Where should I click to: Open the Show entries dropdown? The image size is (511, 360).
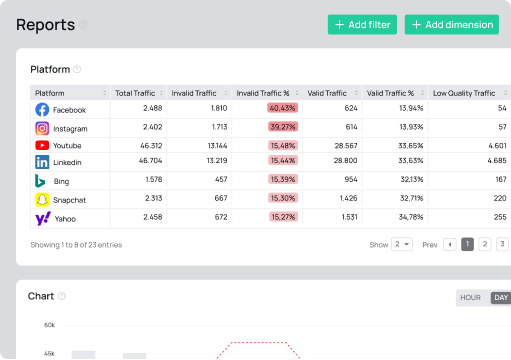click(402, 244)
